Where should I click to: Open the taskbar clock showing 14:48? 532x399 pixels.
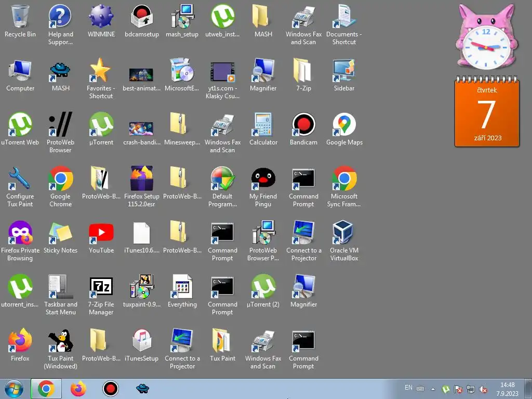tap(507, 389)
